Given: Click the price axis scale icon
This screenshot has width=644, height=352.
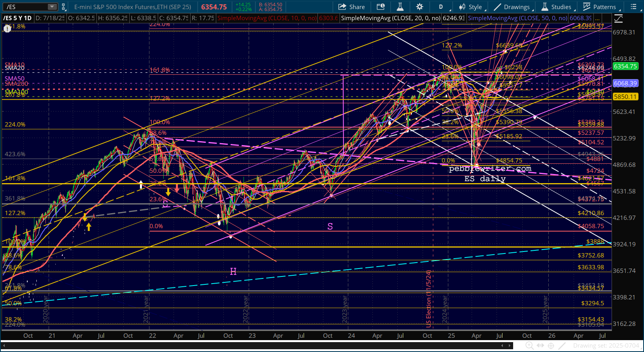Looking at the screenshot, I should point(619,18).
